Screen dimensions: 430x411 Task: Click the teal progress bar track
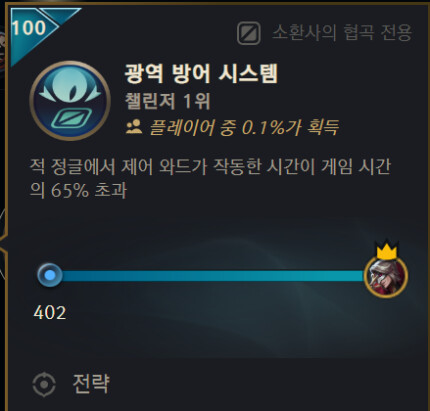212,276
